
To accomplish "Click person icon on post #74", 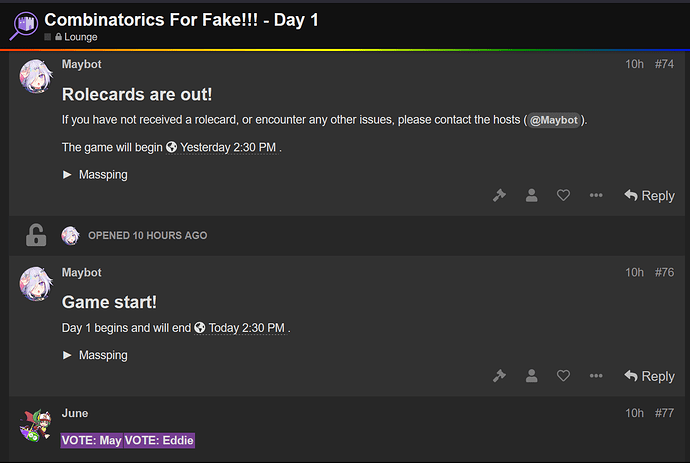I will pyautogui.click(x=532, y=195).
